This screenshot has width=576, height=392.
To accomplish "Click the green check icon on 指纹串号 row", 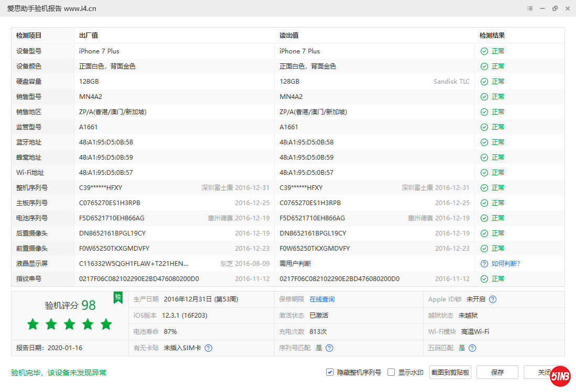I will [484, 278].
